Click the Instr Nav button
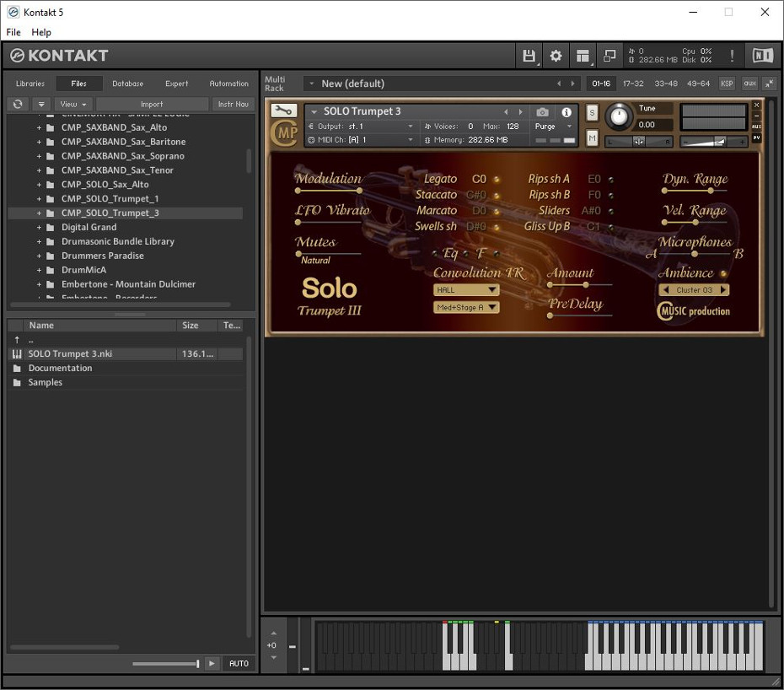Screen dimensions: 784x690 [x=233, y=104]
